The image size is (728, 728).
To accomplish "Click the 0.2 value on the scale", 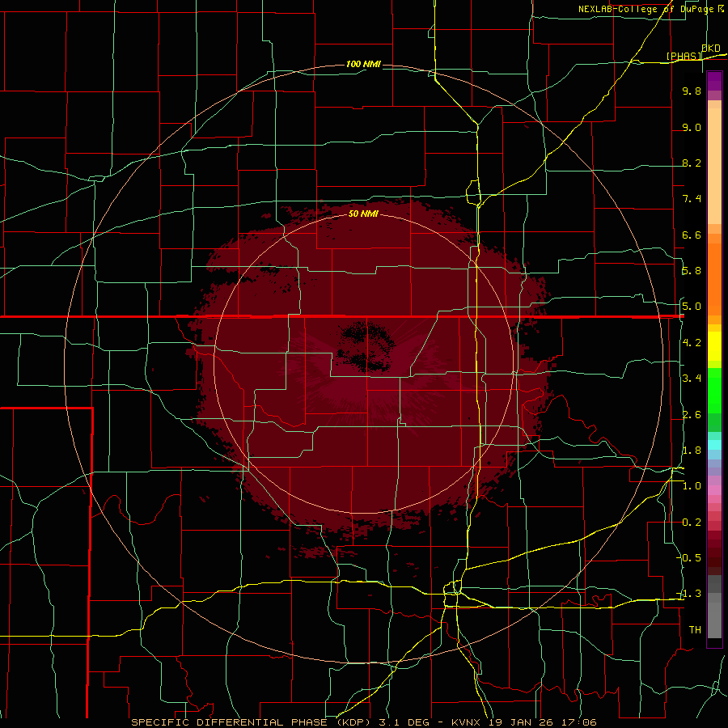I will coord(692,523).
